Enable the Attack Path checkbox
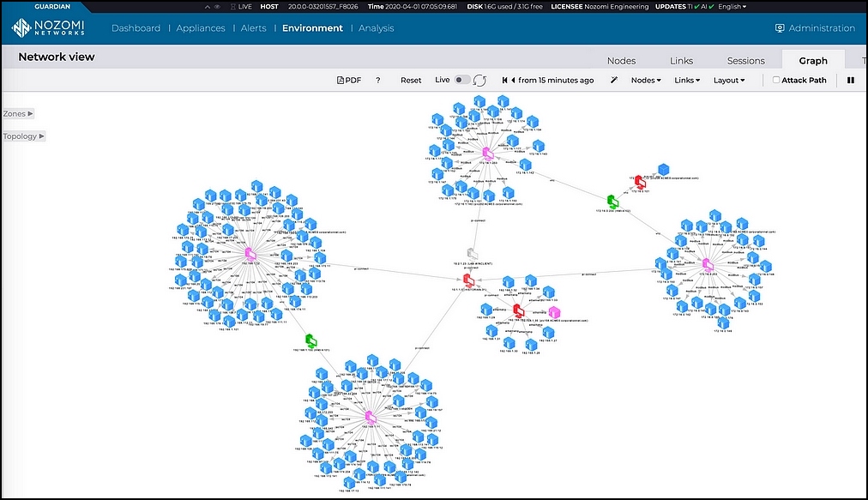The width and height of the screenshot is (868, 500). pyautogui.click(x=776, y=80)
